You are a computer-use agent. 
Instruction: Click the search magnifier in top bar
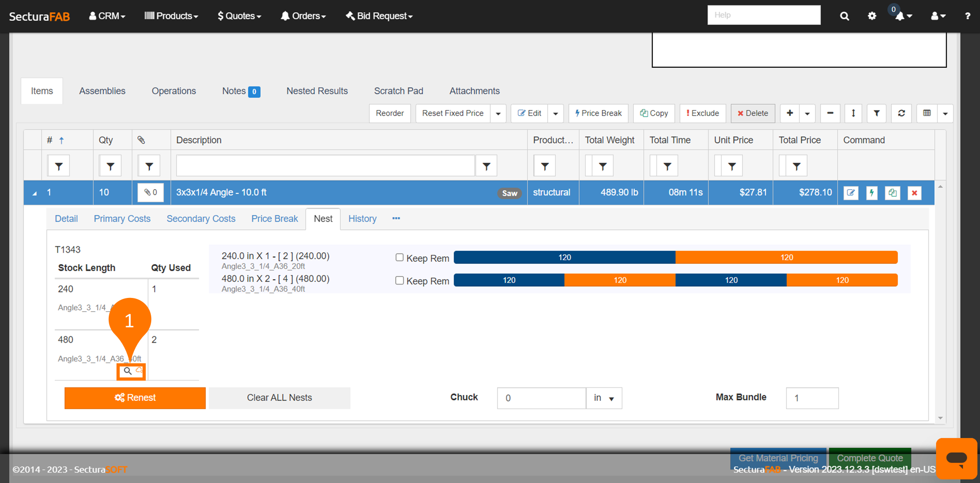844,16
